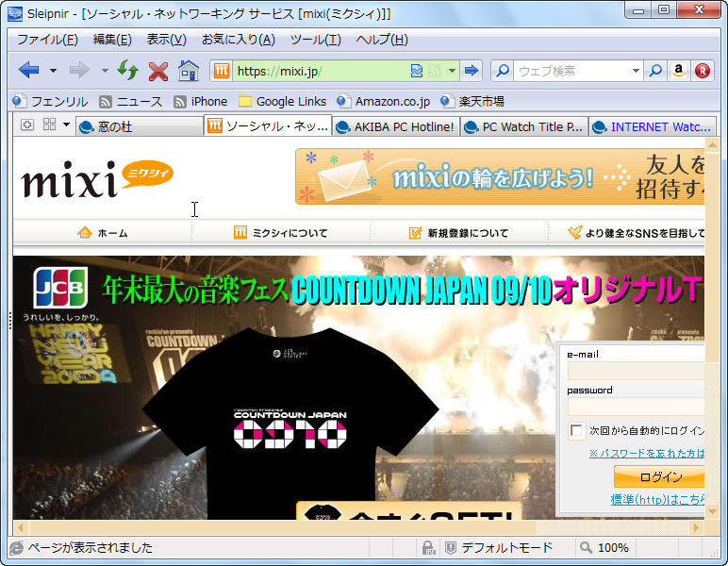Click search engine magnifier left of search box
728x566 pixels.
[503, 71]
